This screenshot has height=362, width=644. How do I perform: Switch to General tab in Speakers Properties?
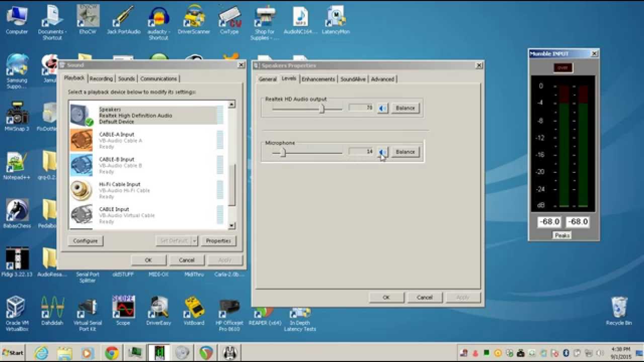268,79
